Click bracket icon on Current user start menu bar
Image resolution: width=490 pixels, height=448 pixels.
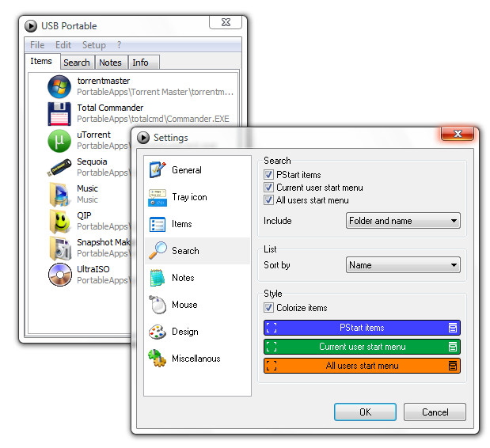pyautogui.click(x=272, y=347)
